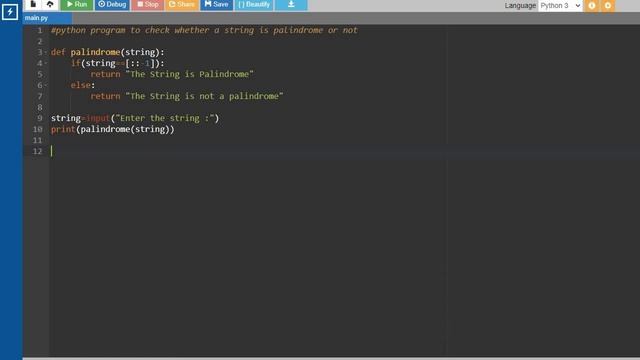This screenshot has height=360, width=640.
Task: Click the 'The String is Palindrome' string
Action: click(190, 74)
